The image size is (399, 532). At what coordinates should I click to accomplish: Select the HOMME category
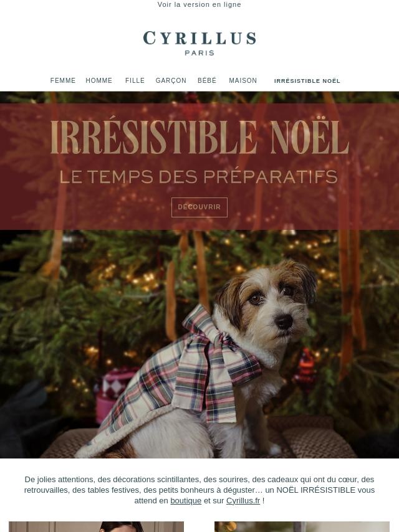(99, 81)
